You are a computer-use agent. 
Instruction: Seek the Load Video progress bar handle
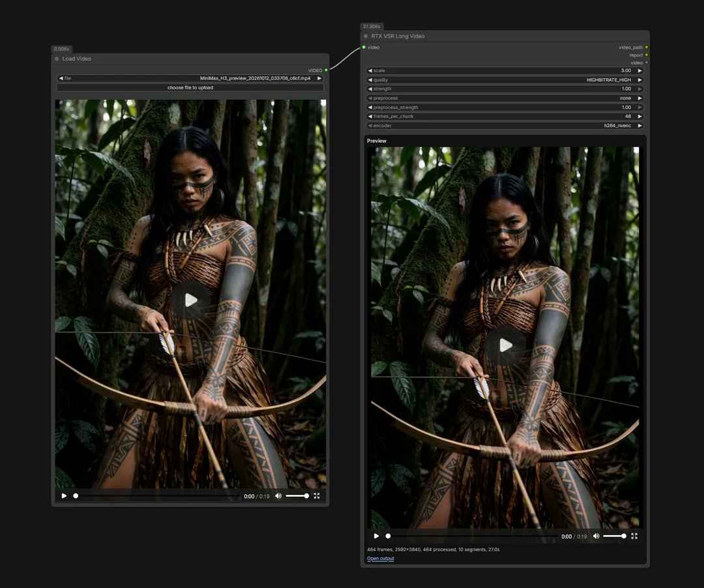pos(76,496)
